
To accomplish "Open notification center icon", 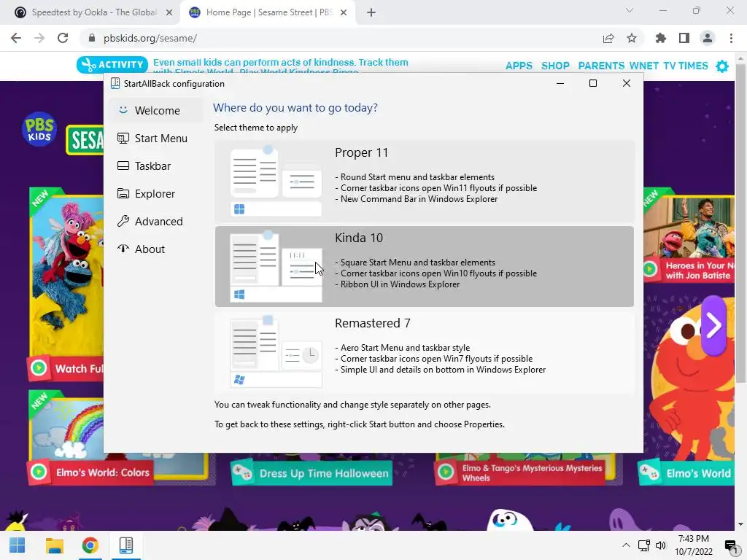I will click(x=731, y=545).
